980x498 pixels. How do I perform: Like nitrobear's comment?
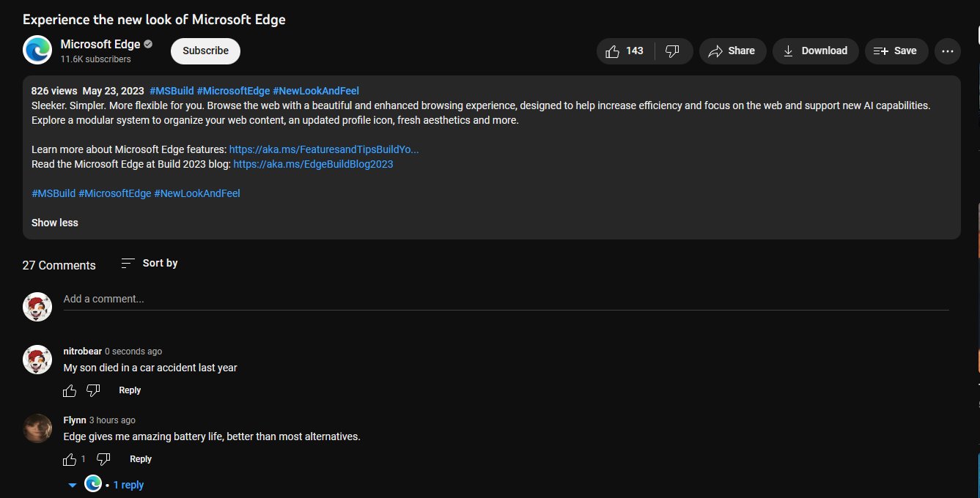(x=70, y=391)
